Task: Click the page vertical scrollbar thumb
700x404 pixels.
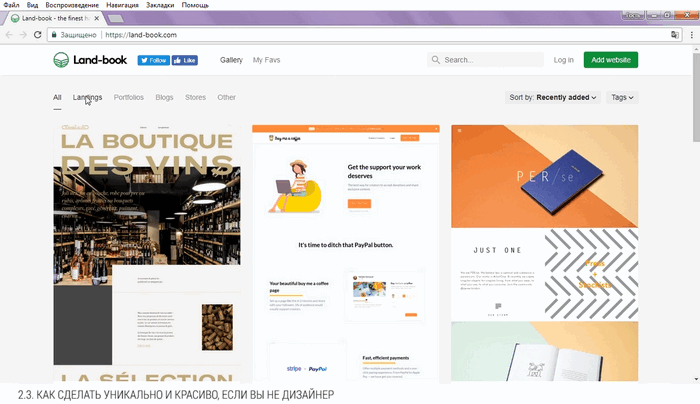Action: point(696,97)
